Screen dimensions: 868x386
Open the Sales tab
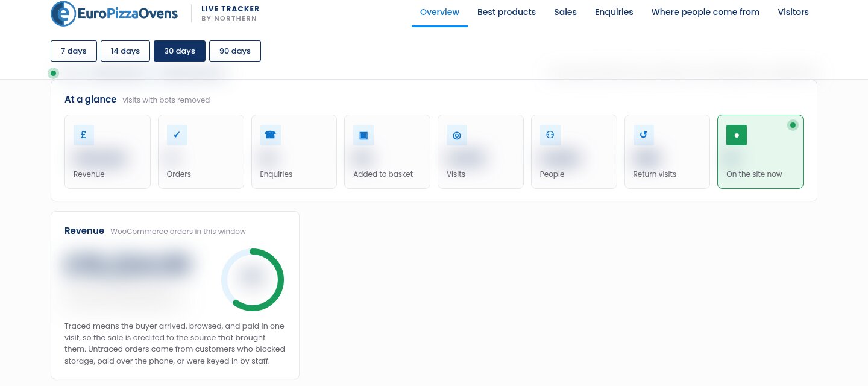[565, 12]
